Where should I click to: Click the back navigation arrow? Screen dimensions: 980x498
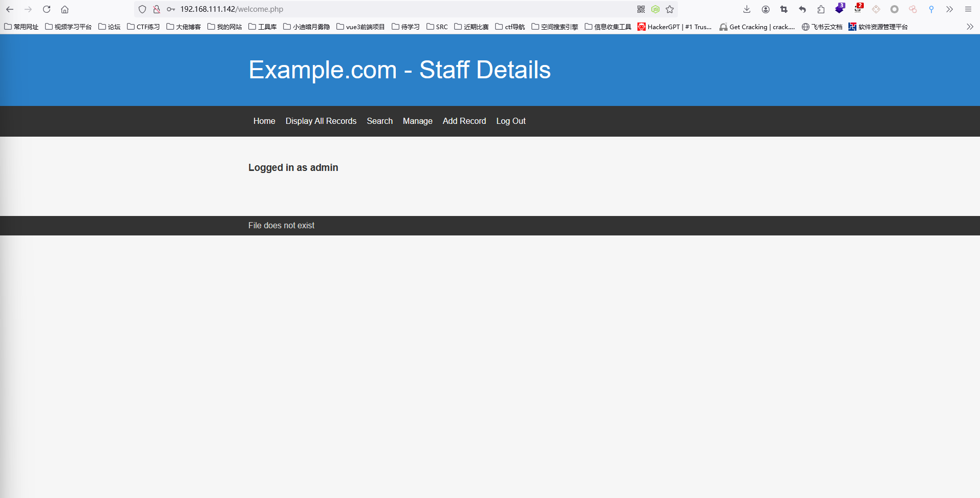10,9
